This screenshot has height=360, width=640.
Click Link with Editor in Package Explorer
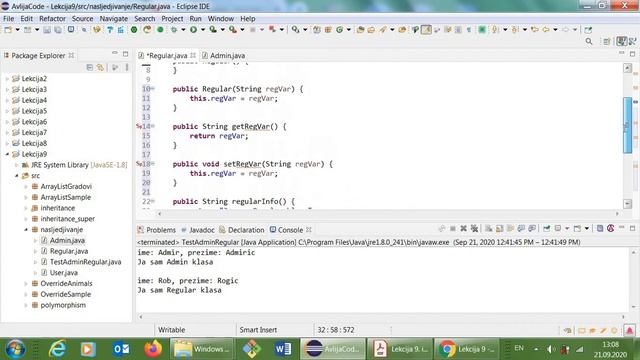100,67
